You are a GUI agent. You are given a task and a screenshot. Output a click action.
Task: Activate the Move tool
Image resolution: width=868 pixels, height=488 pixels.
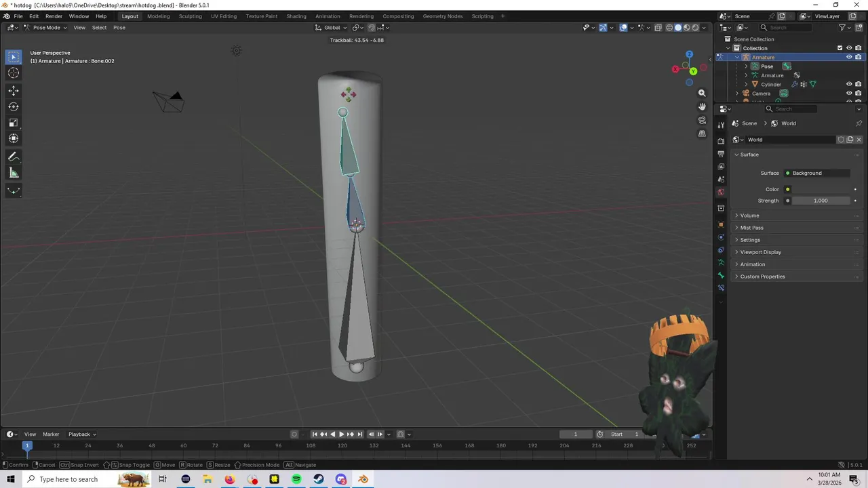coord(14,90)
